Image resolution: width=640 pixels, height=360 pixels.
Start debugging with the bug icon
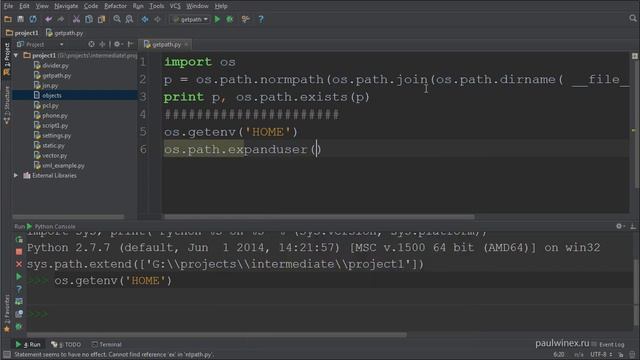[x=230, y=19]
